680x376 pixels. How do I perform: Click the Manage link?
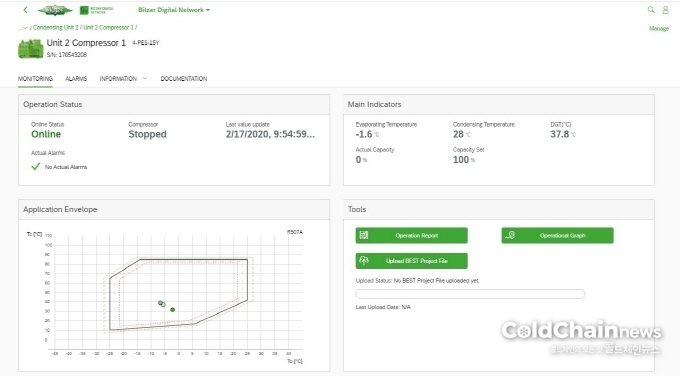click(x=659, y=29)
